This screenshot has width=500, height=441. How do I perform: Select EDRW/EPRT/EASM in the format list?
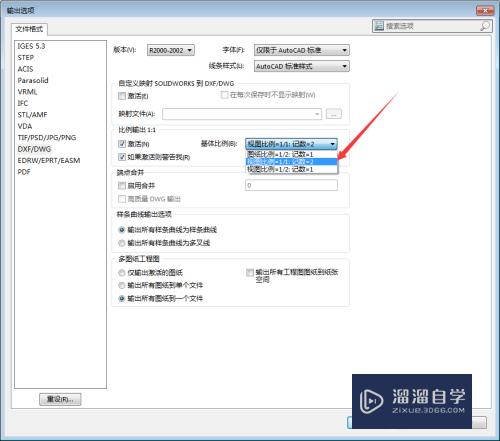[x=49, y=160]
